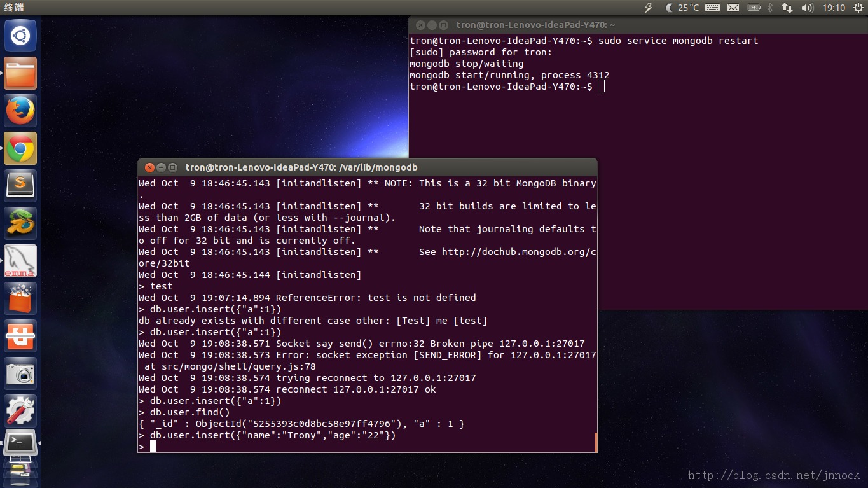Launch the Files manager from launcher

[x=20, y=74]
